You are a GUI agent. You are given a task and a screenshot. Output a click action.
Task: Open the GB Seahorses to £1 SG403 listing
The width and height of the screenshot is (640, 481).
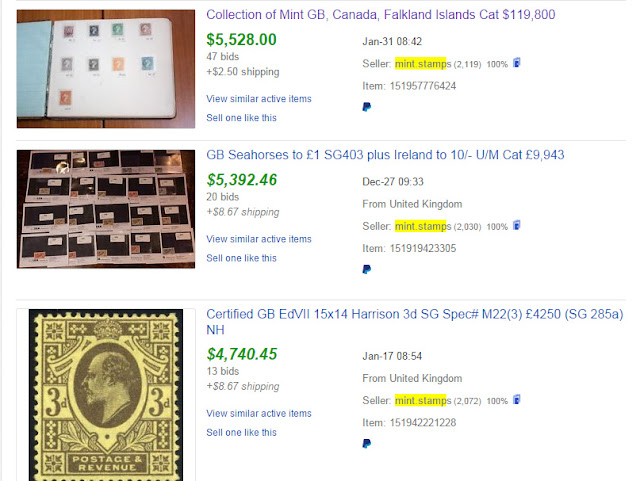point(385,155)
